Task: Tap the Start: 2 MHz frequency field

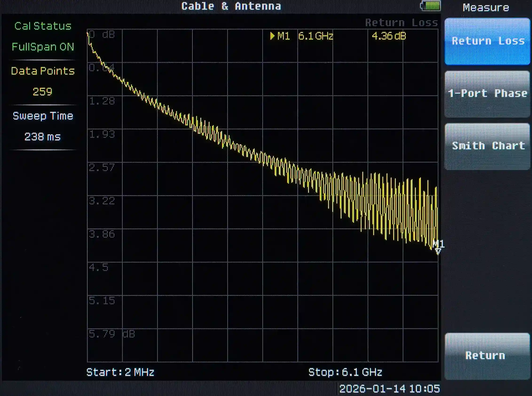Action: click(x=120, y=372)
